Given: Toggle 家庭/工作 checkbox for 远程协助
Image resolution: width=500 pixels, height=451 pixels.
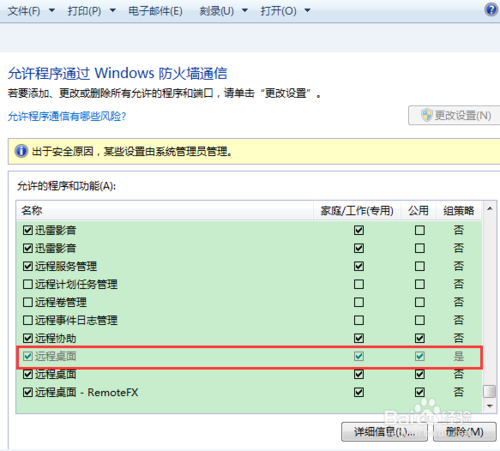Looking at the screenshot, I should coord(359,338).
